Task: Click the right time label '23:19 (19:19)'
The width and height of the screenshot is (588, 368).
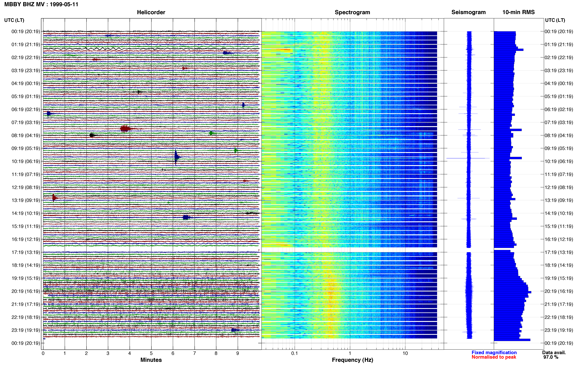Action: [559, 330]
